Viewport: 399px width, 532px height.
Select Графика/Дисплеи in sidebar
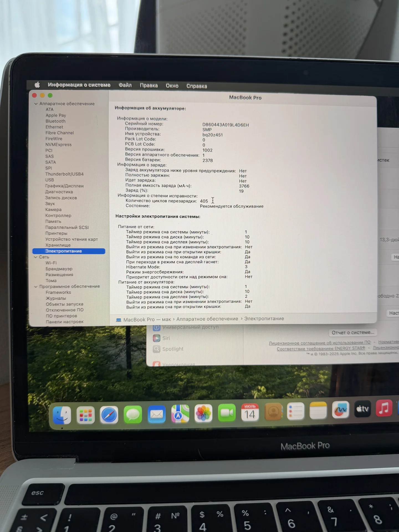64,186
